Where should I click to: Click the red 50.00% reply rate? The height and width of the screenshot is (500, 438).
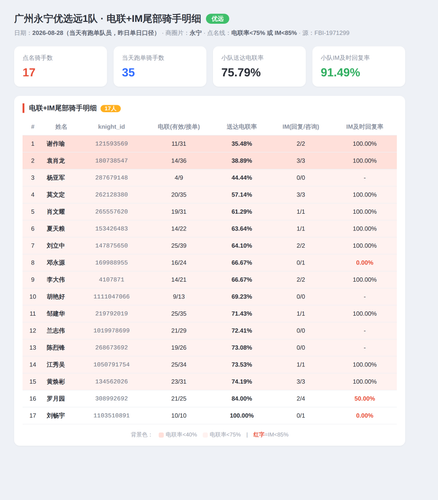click(x=364, y=399)
